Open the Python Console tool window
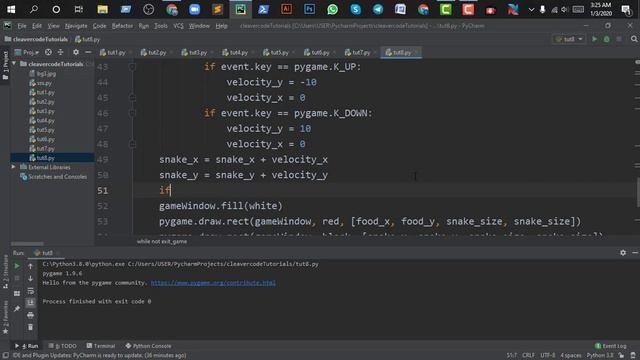The height and width of the screenshot is (360, 640). point(148,346)
